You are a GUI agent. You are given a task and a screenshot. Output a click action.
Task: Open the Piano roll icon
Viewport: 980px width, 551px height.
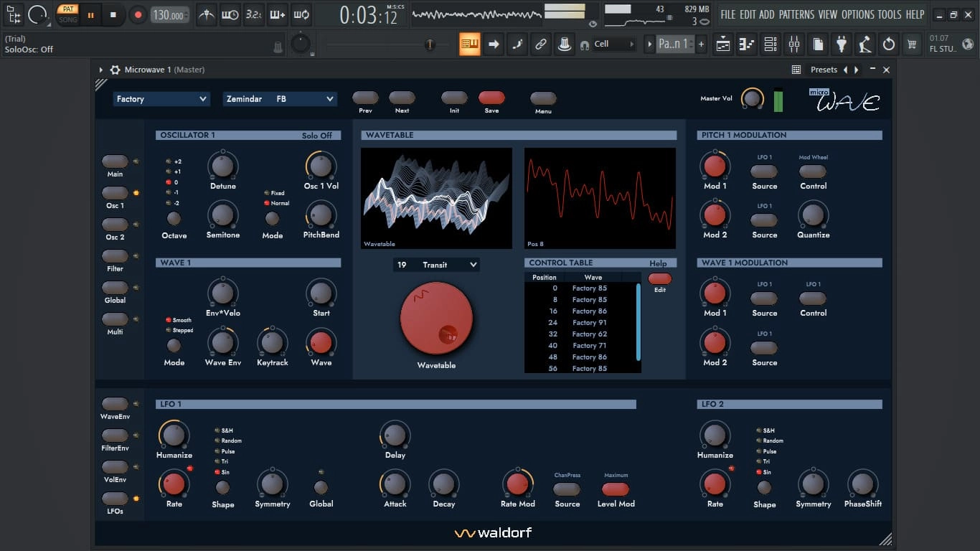click(x=747, y=44)
